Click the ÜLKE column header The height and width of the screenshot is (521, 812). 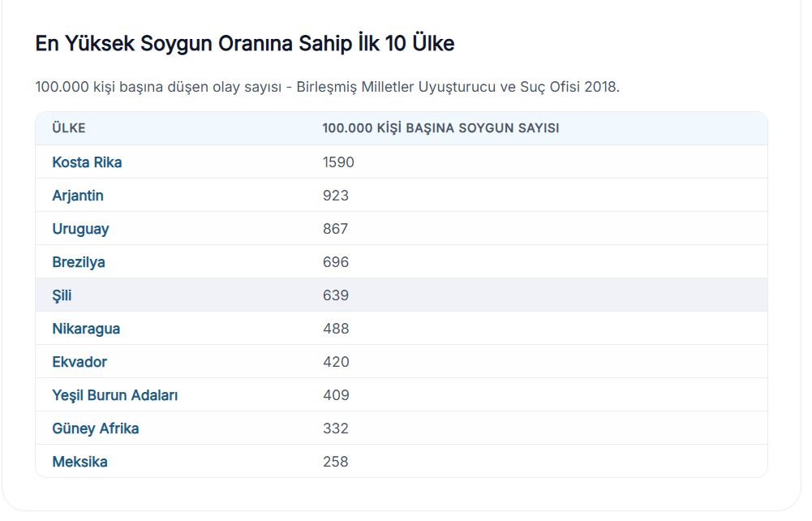point(69,128)
